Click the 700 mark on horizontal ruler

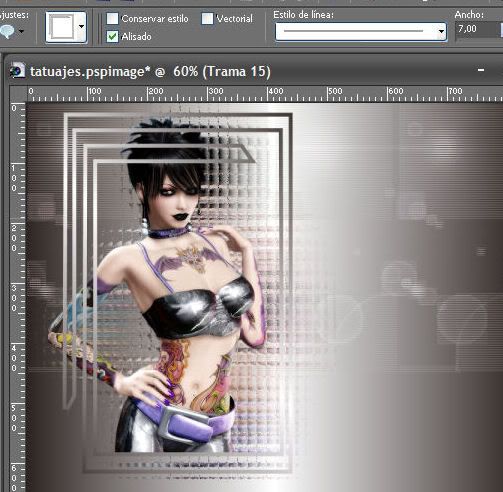click(455, 91)
